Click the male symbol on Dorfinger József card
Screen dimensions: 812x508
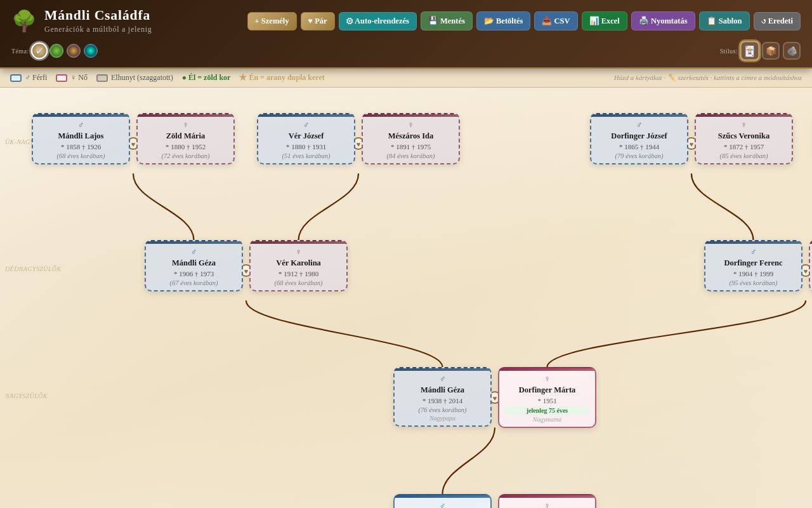tap(639, 125)
